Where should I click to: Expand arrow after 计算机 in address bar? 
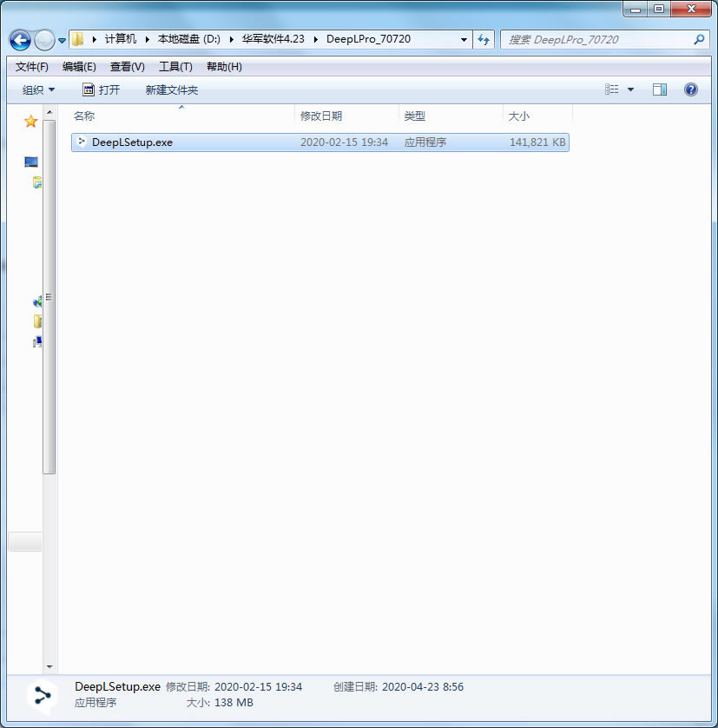(147, 39)
